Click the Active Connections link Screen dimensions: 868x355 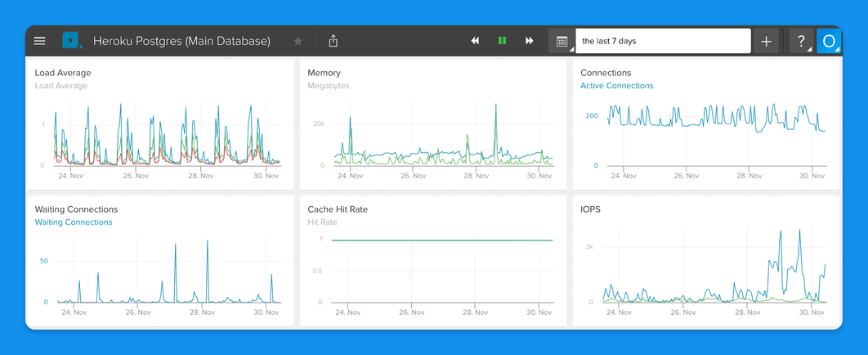click(617, 86)
